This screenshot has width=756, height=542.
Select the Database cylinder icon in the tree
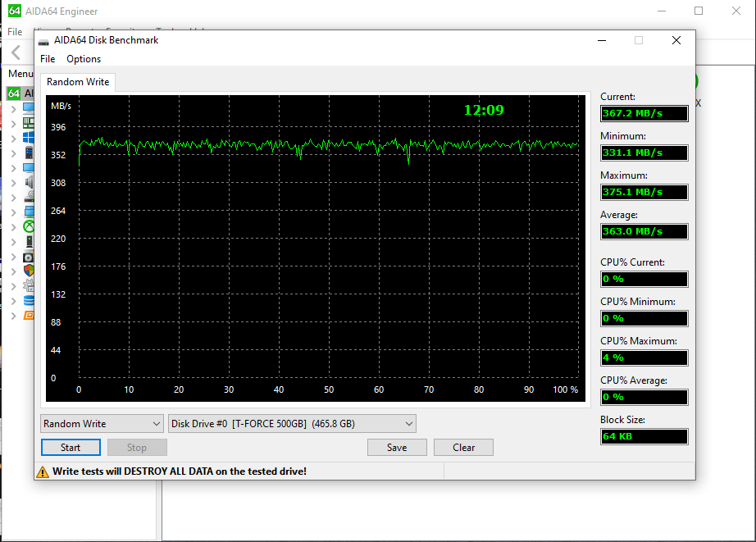click(x=29, y=301)
